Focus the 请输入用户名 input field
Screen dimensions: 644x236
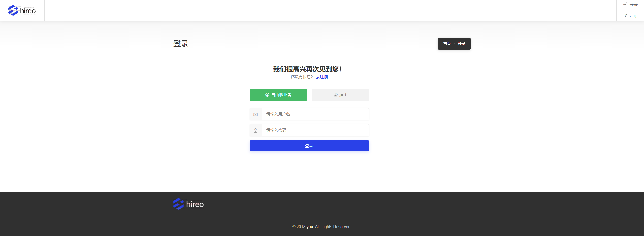coord(315,114)
